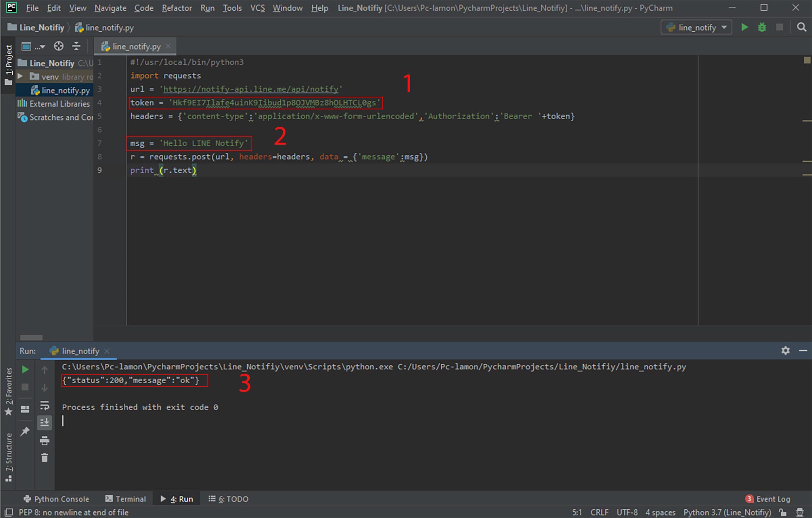The width and height of the screenshot is (812, 518).
Task: Open console print dialog via printer icon
Action: pos(44,440)
